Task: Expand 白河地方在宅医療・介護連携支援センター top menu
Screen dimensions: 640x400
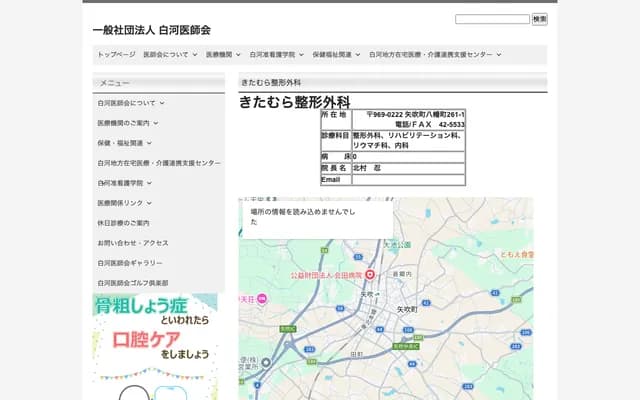Action: tap(434, 55)
